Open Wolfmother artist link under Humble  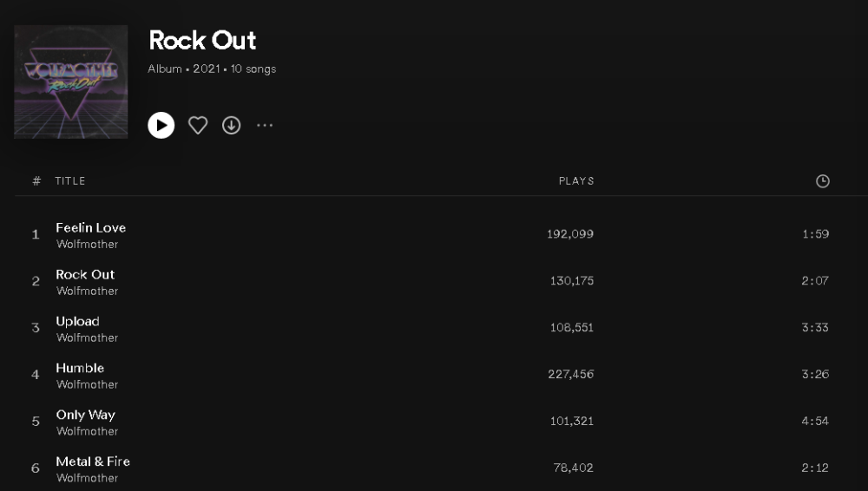click(x=87, y=385)
